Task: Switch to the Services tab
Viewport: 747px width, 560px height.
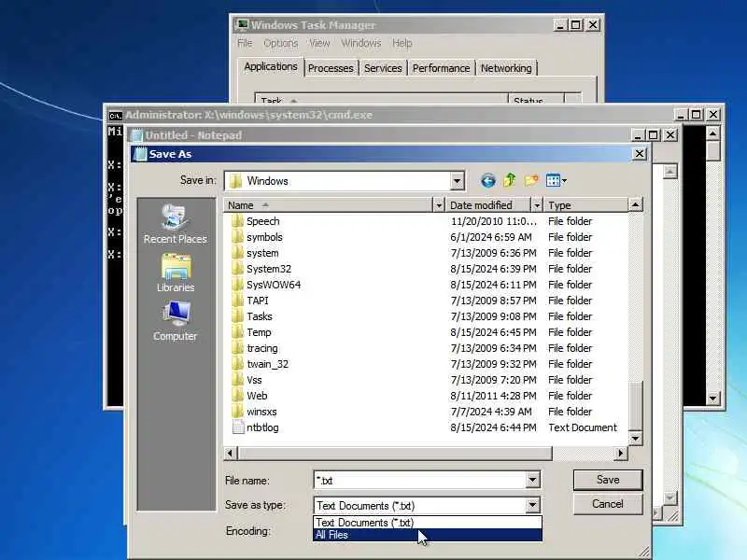Action: point(383,68)
